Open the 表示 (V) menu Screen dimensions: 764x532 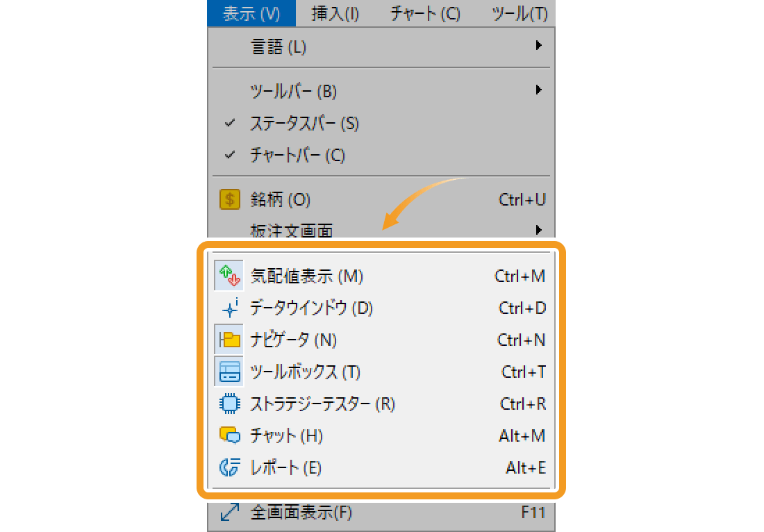point(251,13)
